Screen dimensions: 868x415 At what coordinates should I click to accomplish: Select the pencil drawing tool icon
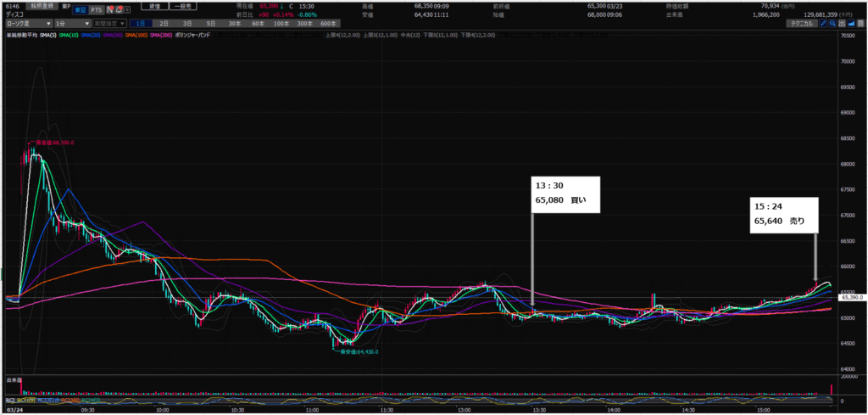tap(823, 24)
